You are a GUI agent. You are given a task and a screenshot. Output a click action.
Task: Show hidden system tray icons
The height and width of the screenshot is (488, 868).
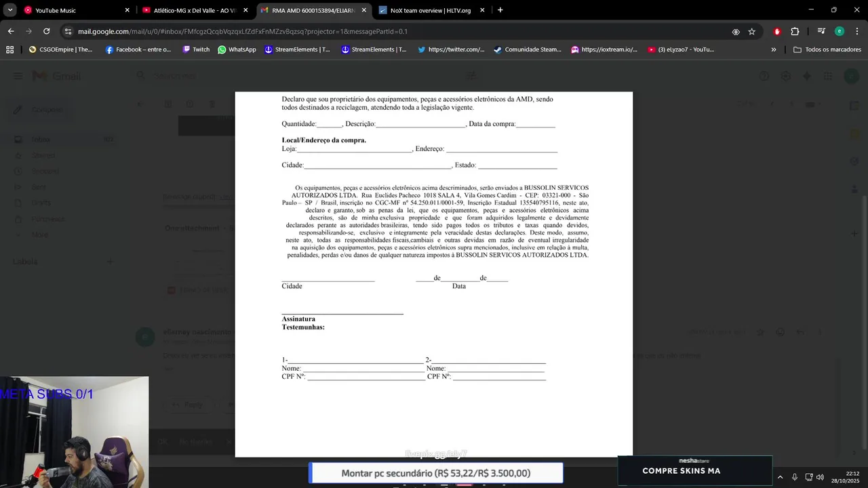(x=780, y=477)
